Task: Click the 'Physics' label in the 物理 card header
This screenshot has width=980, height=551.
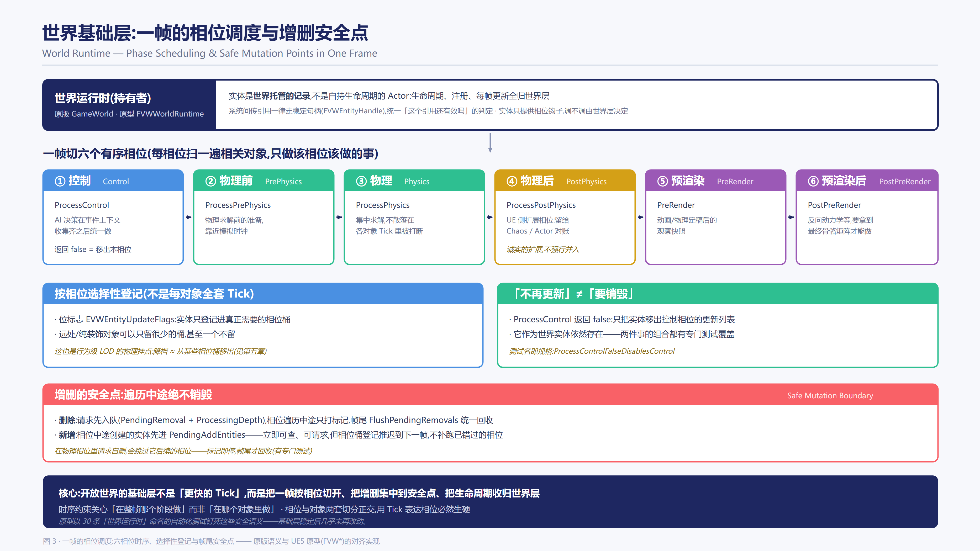Action: point(417,181)
